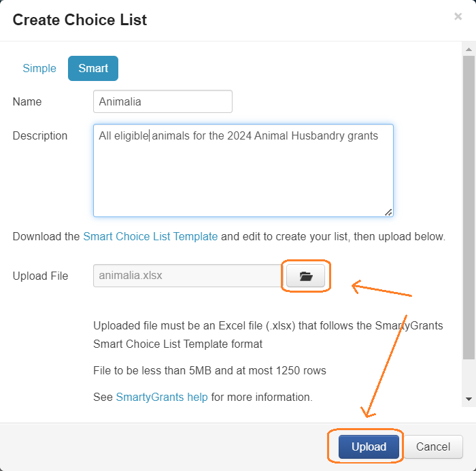
Task: Click into the Name field containing Animalia
Action: 163,101
